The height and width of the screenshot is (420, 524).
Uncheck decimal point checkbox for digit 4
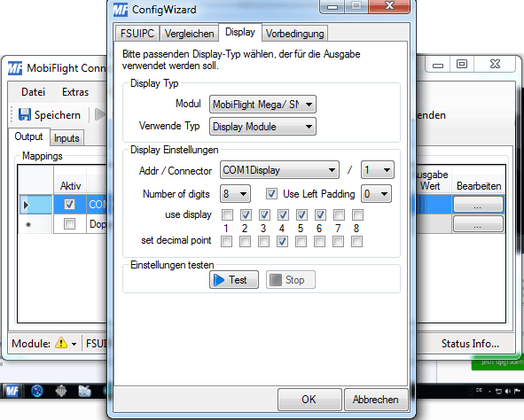point(282,241)
